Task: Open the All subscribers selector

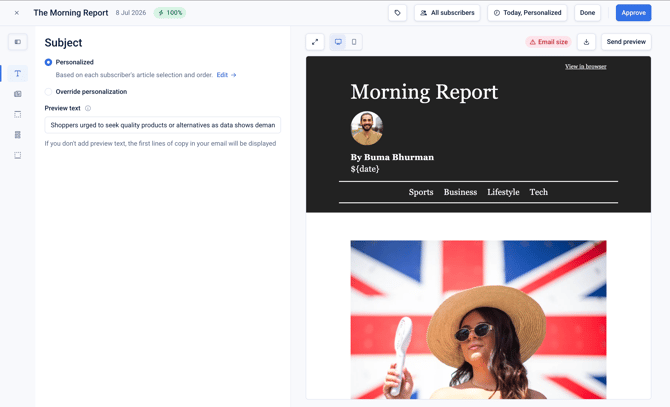Action: [447, 13]
